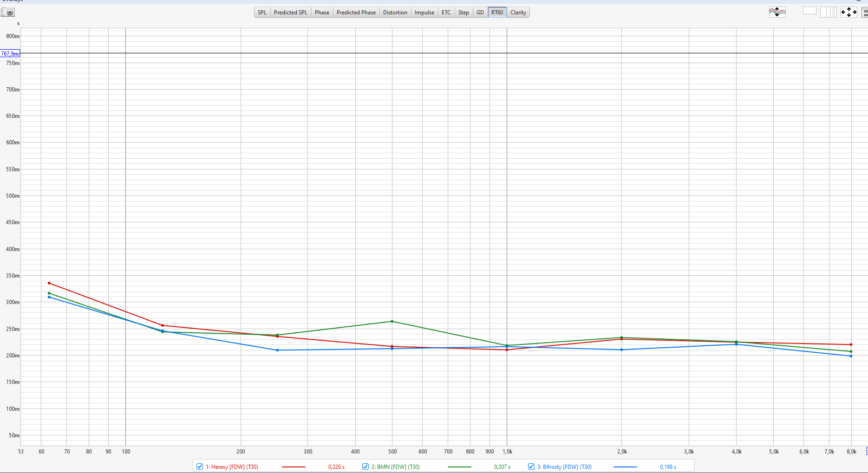The image size is (868, 473).
Task: Click the green BMN line color sample
Action: (459, 467)
